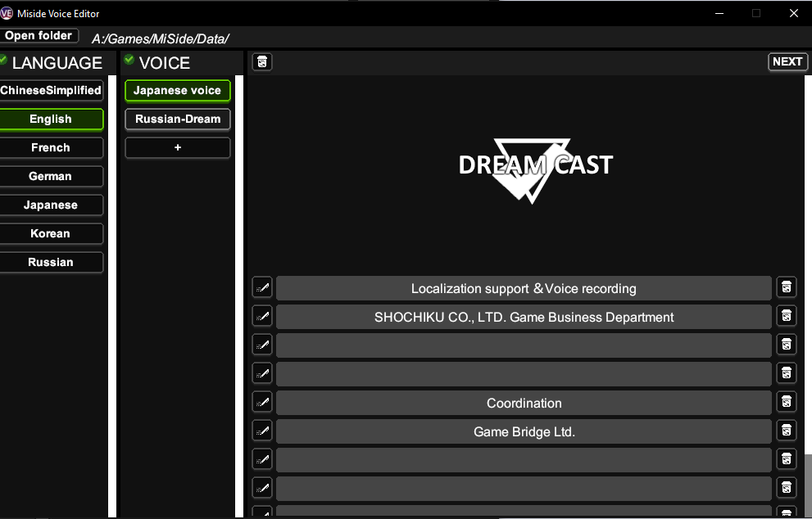Select the A:/Games/MiSide/Data/ folder path text

pos(160,38)
